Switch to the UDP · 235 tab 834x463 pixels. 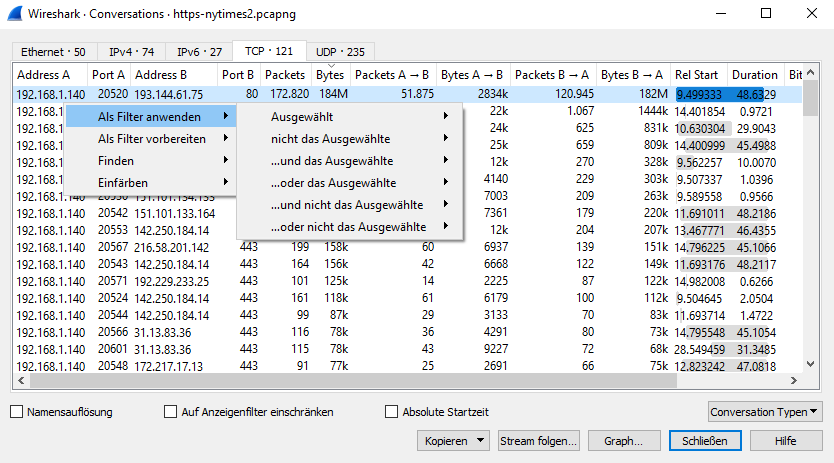tap(340, 52)
